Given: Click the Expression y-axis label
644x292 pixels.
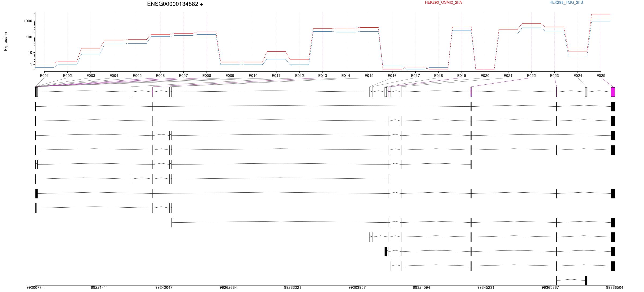Looking at the screenshot, I should click(x=6, y=42).
